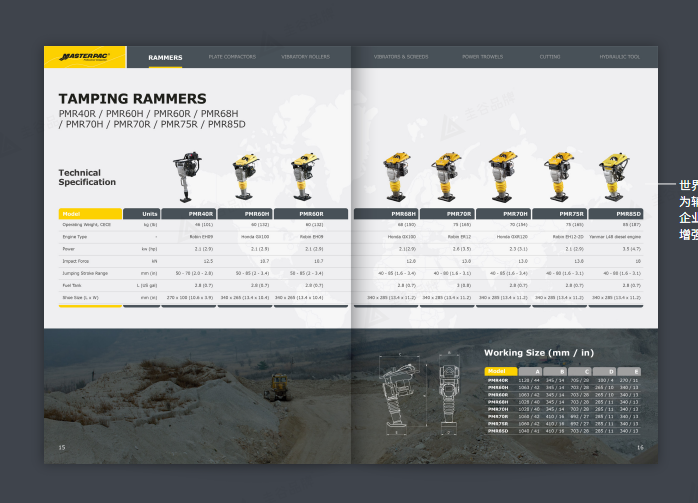The height and width of the screenshot is (503, 698).
Task: Select the PMR75R column header
Action: [559, 213]
